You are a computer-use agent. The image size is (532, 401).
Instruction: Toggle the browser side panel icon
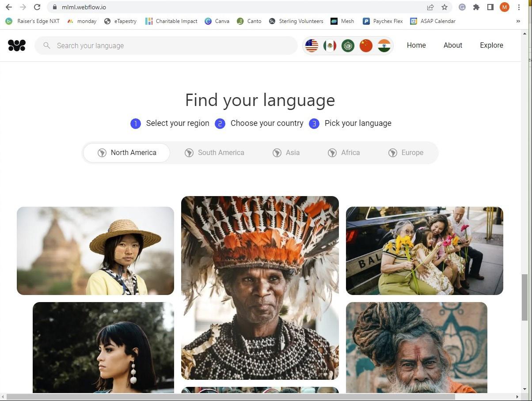pyautogui.click(x=490, y=7)
